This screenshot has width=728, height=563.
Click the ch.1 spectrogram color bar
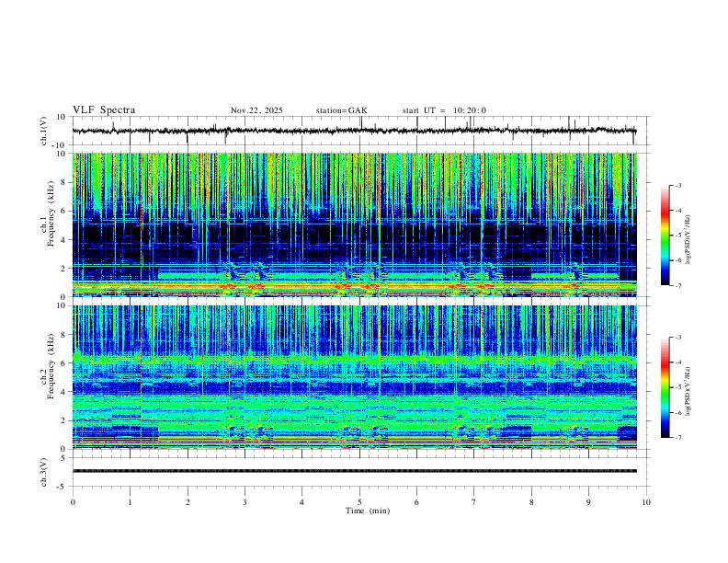(x=665, y=236)
